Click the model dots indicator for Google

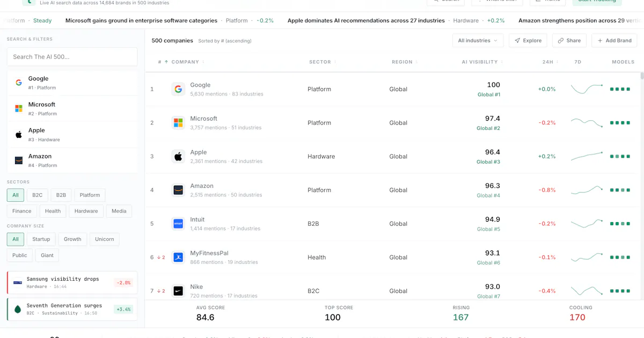[620, 89]
